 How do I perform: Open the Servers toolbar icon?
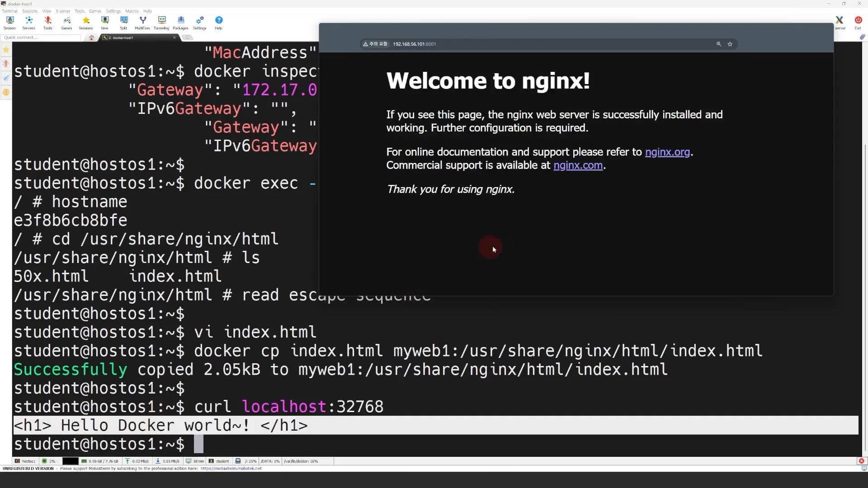pyautogui.click(x=28, y=23)
